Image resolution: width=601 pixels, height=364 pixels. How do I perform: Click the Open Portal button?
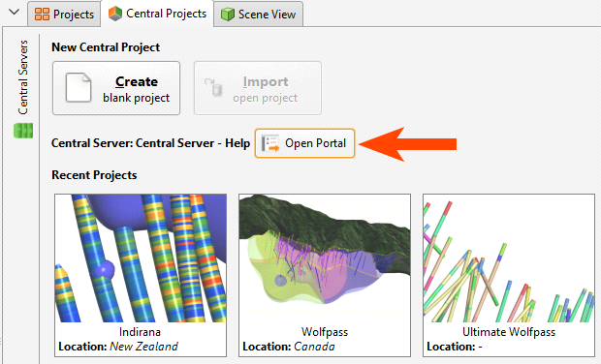pos(304,143)
